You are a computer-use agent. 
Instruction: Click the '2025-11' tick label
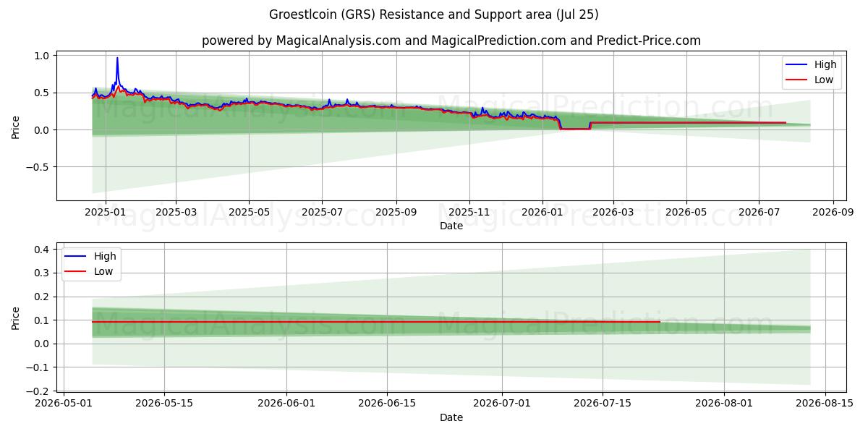click(x=469, y=213)
